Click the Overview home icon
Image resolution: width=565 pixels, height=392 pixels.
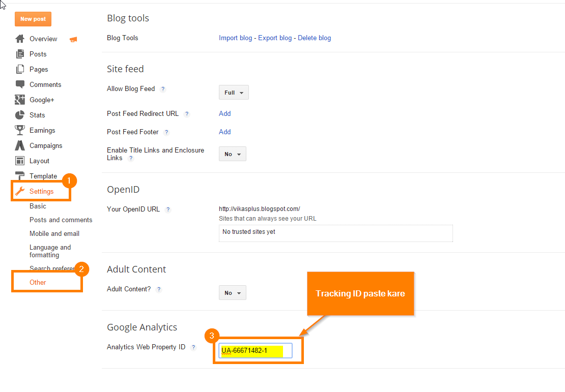[20, 39]
